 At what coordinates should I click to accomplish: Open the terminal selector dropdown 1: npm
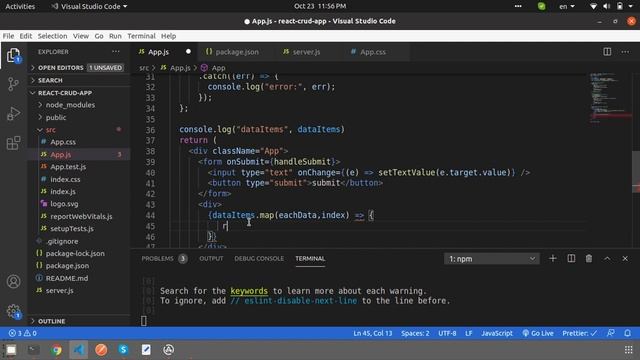[491, 259]
